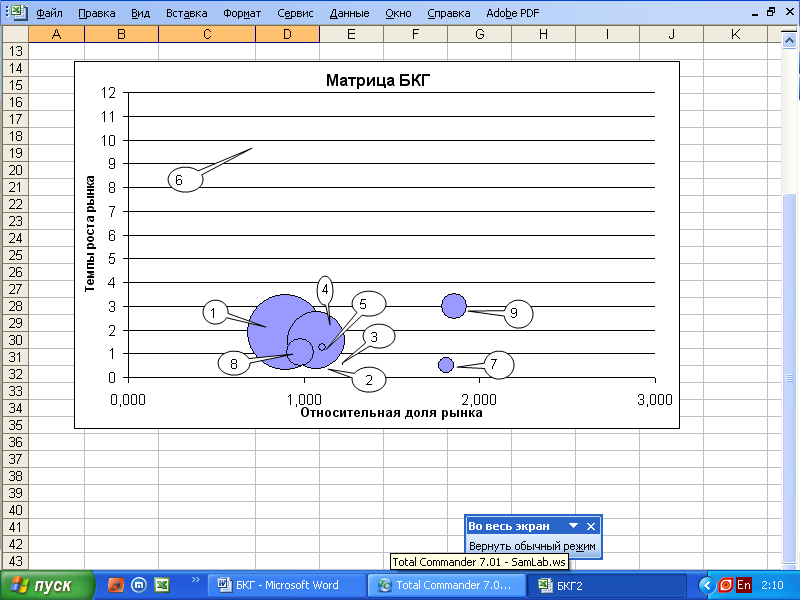Select column K header
800x600 pixels.
pos(735,34)
